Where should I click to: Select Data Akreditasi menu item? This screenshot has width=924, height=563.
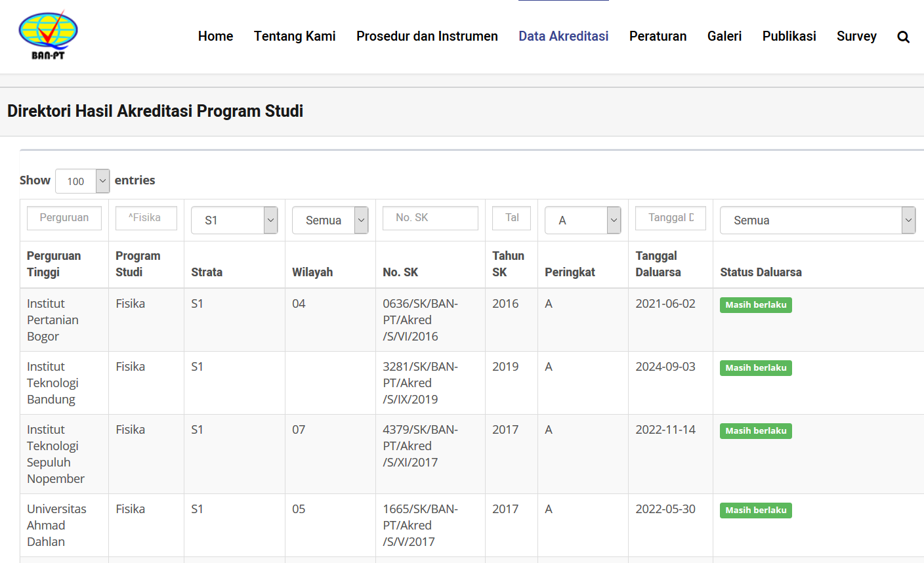click(x=564, y=36)
